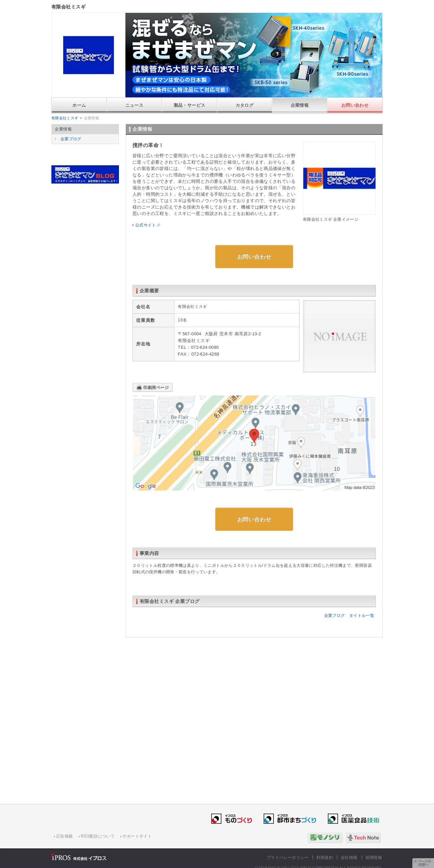Viewport: 434px width, 868px height.
Task: Open the カタログ tab
Action: coord(244,105)
